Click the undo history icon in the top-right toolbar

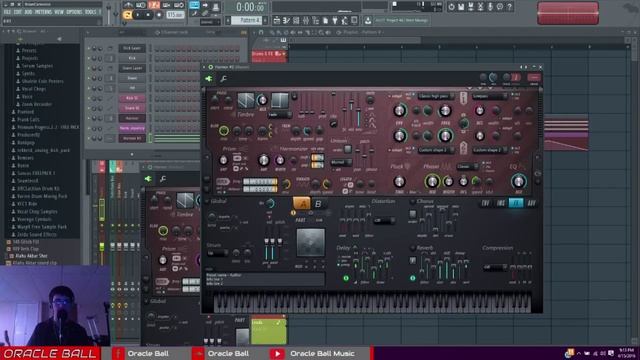click(x=451, y=7)
